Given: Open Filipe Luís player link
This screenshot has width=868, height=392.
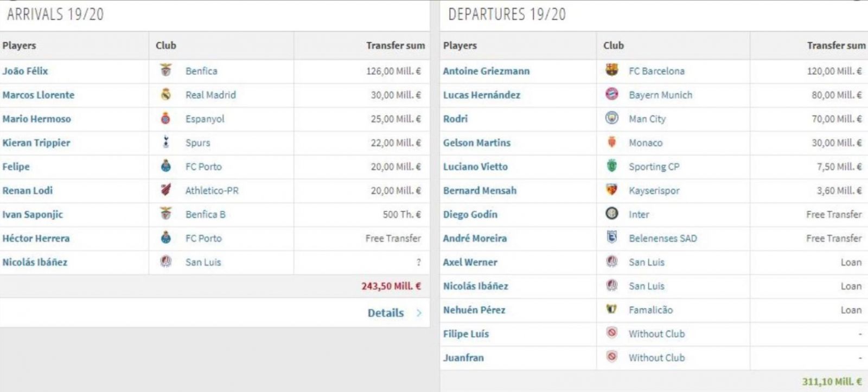Looking at the screenshot, I should pyautogui.click(x=466, y=334).
